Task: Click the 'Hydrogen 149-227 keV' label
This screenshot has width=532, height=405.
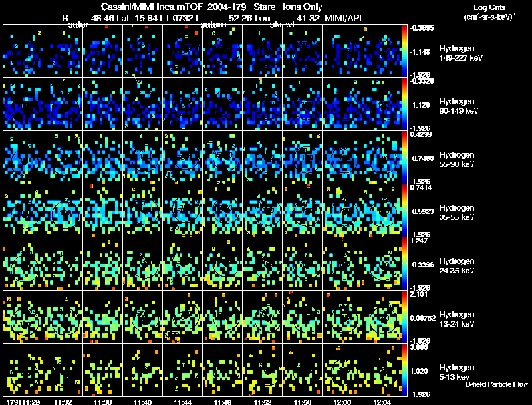Action: (x=460, y=53)
